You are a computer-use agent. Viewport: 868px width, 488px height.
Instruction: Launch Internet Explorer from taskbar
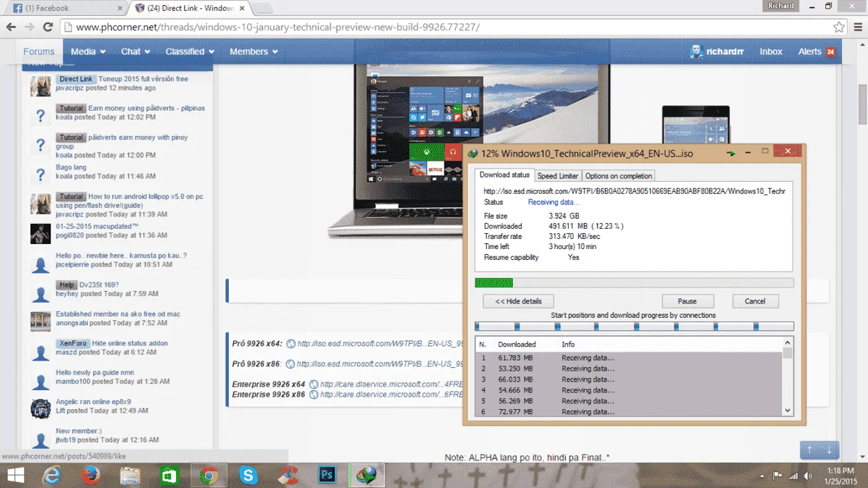tap(51, 475)
